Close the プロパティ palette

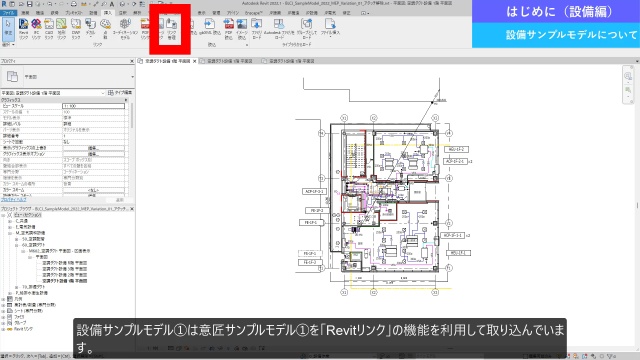click(x=131, y=61)
